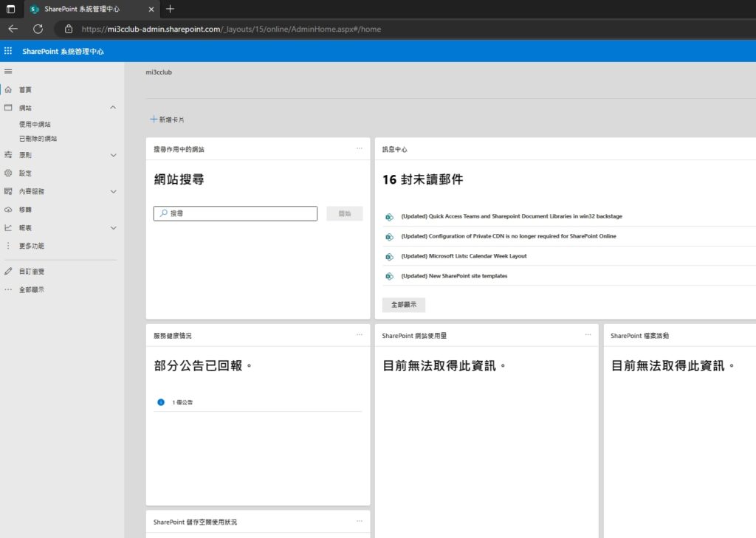
Task: Click 全部顯示 ellipsis in left sidebar
Action: 32,290
